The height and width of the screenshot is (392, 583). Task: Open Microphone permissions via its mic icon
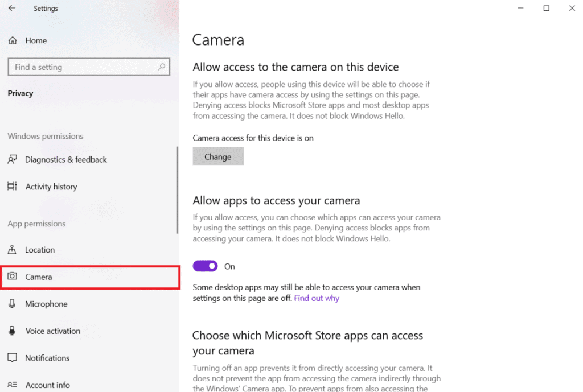pyautogui.click(x=12, y=304)
